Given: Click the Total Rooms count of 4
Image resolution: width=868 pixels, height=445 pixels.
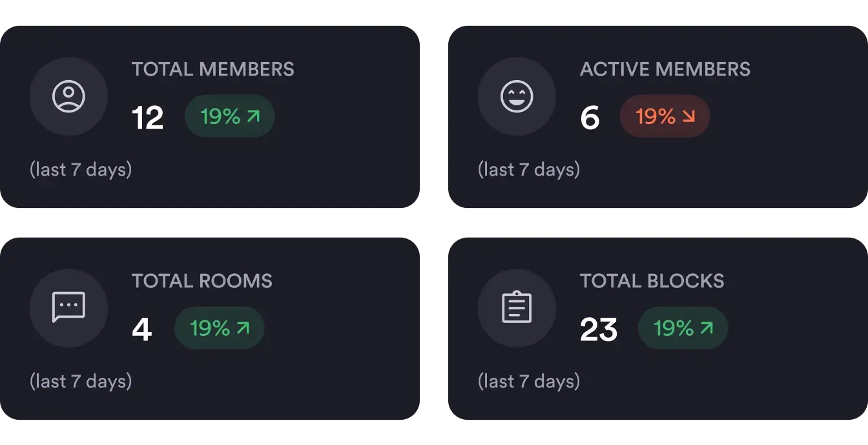Looking at the screenshot, I should (x=141, y=330).
